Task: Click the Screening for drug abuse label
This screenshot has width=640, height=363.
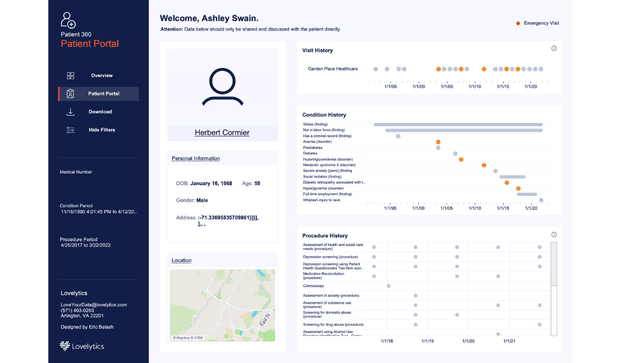Action: click(333, 325)
